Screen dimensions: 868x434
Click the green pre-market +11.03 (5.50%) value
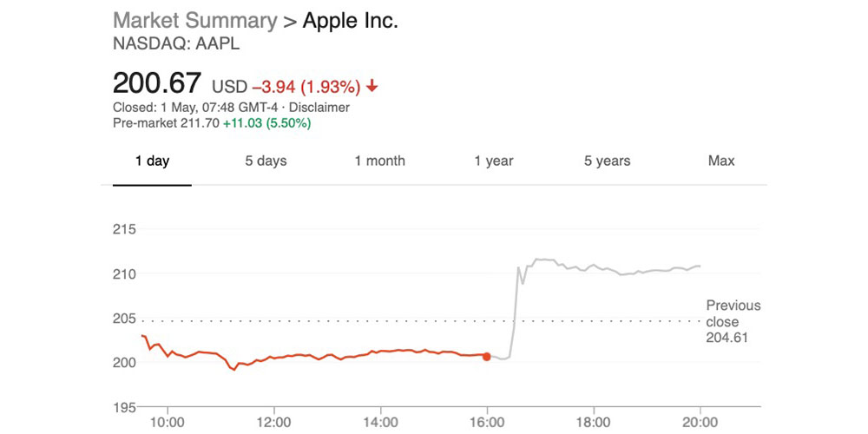[x=266, y=123]
